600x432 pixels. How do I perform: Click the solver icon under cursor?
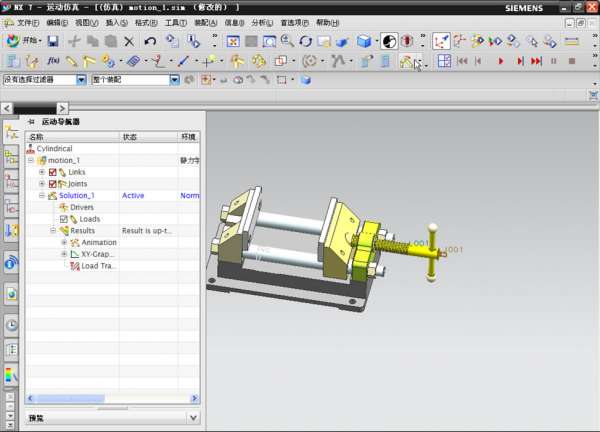[x=407, y=61]
